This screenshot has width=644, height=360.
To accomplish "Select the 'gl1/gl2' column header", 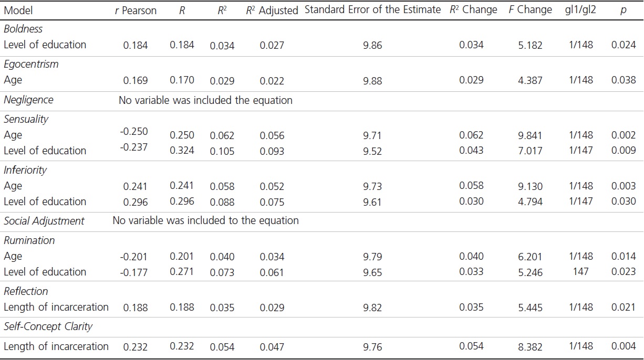I will (x=580, y=10).
